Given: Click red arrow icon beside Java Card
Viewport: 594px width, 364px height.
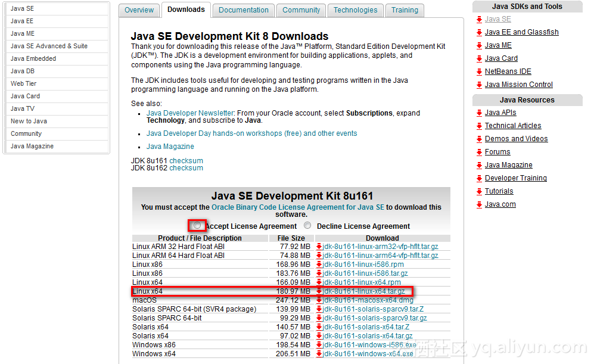Looking at the screenshot, I should click(x=479, y=59).
